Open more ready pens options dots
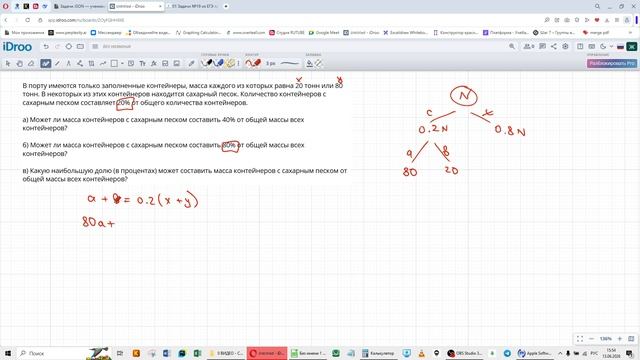640x360 pixels. tap(238, 63)
